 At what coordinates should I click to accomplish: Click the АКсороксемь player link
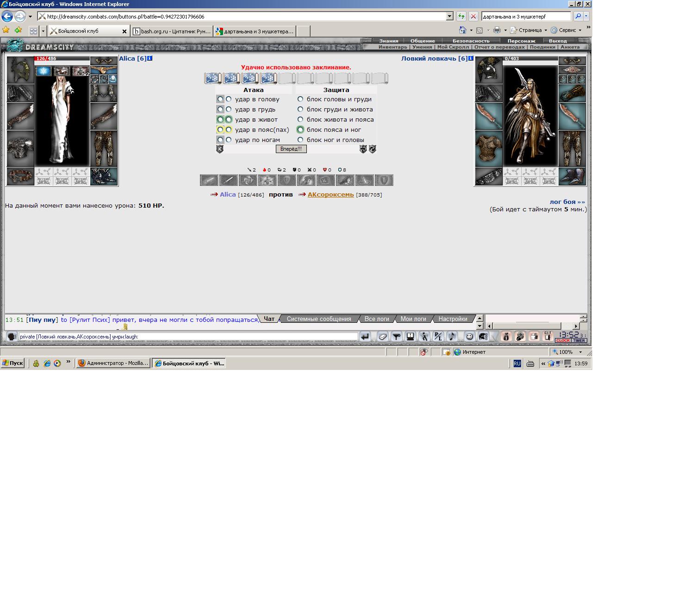pyautogui.click(x=330, y=195)
